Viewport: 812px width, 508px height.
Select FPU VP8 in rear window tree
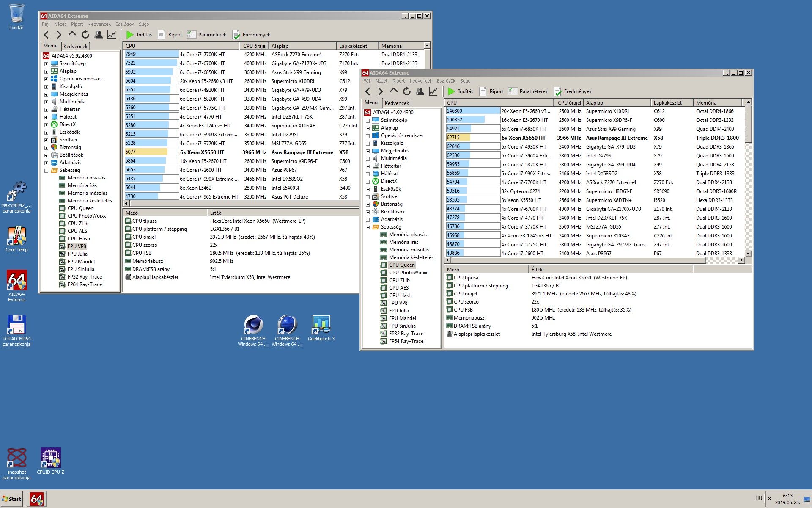click(x=77, y=246)
